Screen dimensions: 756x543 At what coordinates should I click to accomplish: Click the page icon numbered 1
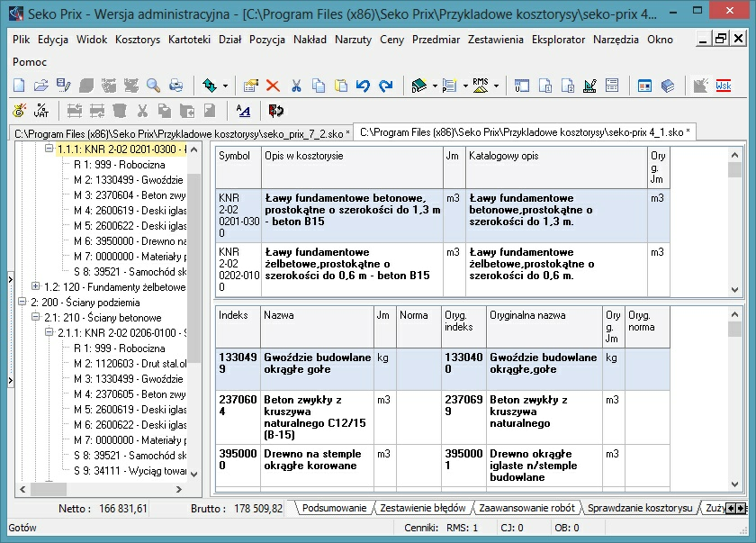[544, 86]
